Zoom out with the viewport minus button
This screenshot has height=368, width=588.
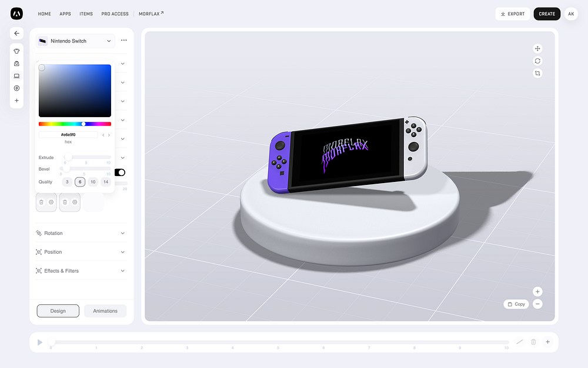click(537, 304)
